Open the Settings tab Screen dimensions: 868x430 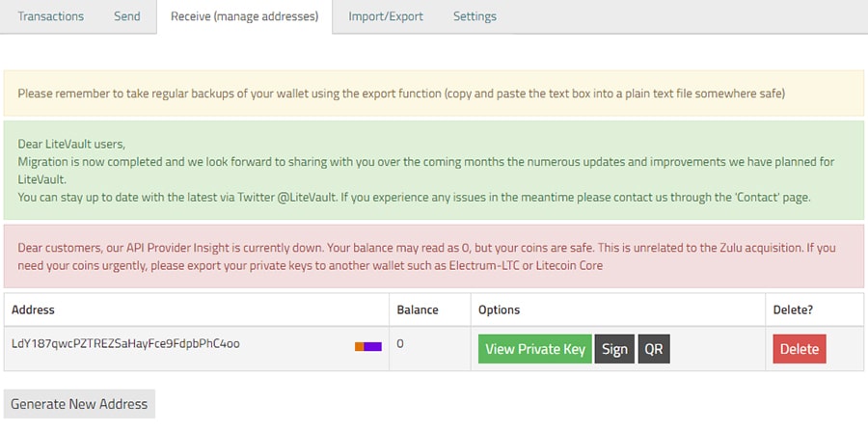[x=475, y=16]
